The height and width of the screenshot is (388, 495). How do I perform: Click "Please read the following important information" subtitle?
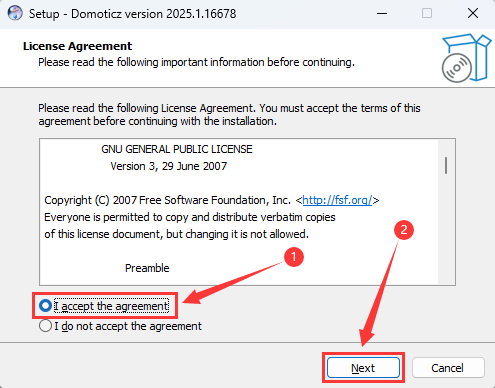(x=196, y=62)
